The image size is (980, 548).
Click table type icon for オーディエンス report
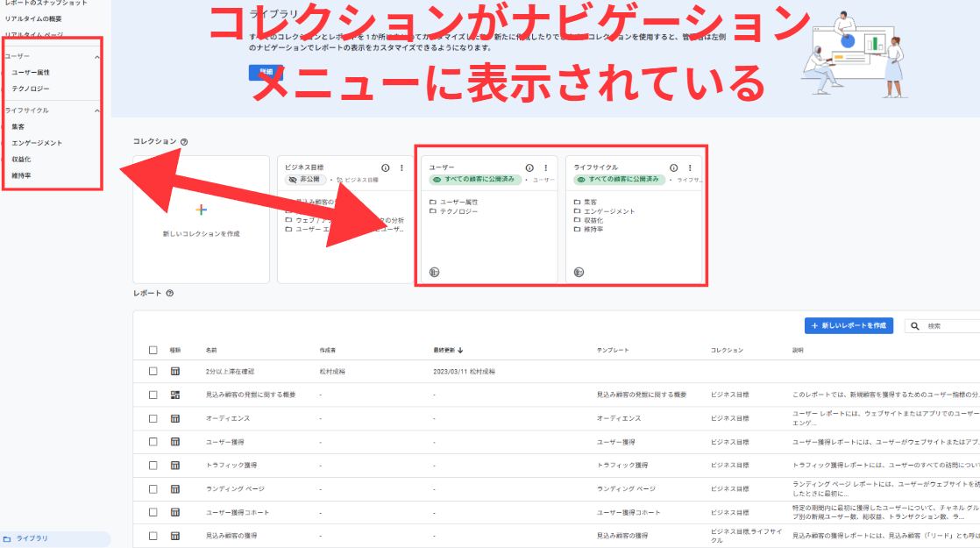point(175,418)
